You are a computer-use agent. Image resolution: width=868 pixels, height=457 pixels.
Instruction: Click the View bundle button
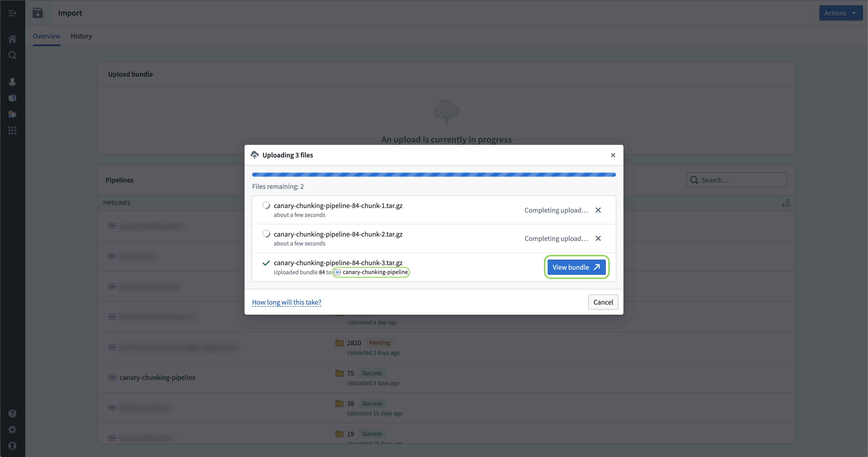click(x=576, y=267)
